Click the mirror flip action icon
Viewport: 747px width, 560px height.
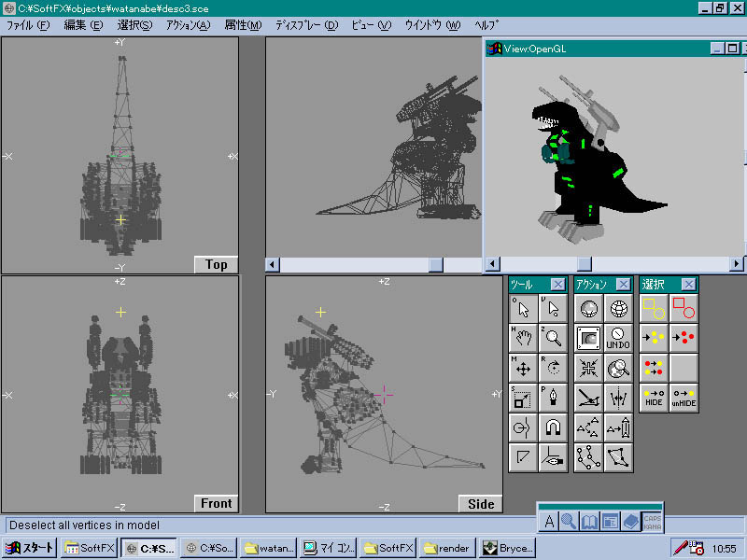[x=617, y=399]
